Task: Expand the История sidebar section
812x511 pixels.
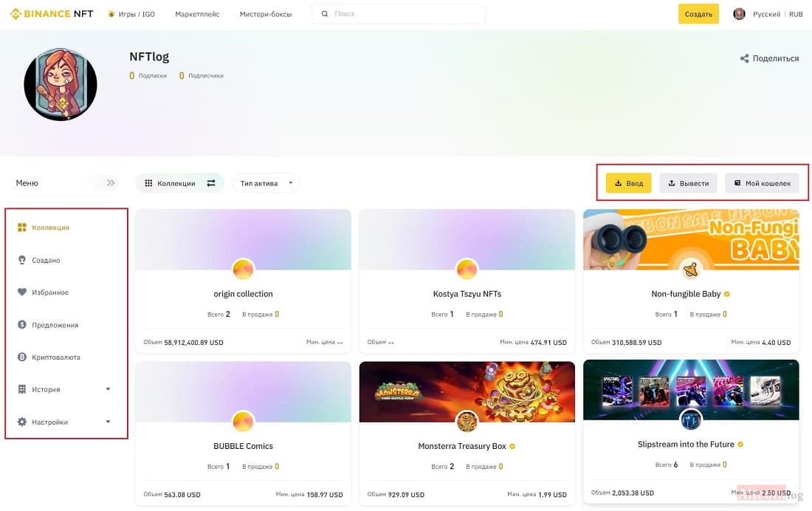Action: [x=109, y=389]
